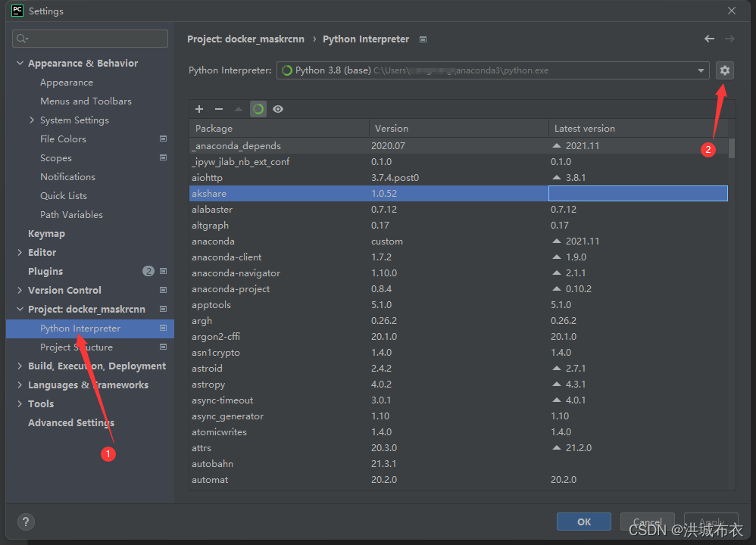Expand the Version Control section
The height and width of the screenshot is (545, 756).
tap(20, 290)
